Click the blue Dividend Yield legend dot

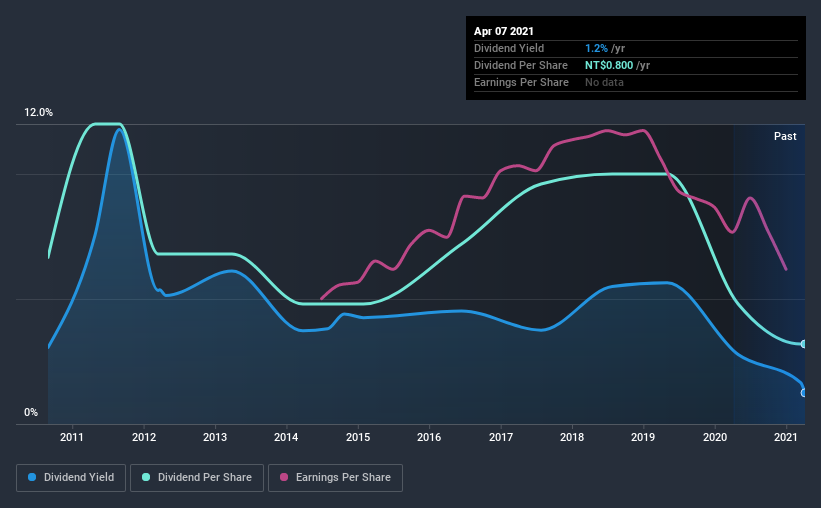coord(32,477)
